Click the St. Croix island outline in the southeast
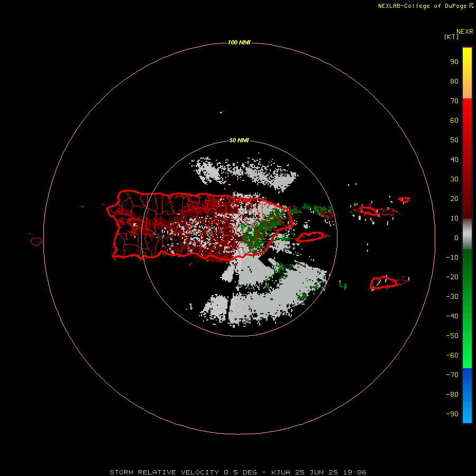Image resolution: width=476 pixels, height=476 pixels. point(384,283)
